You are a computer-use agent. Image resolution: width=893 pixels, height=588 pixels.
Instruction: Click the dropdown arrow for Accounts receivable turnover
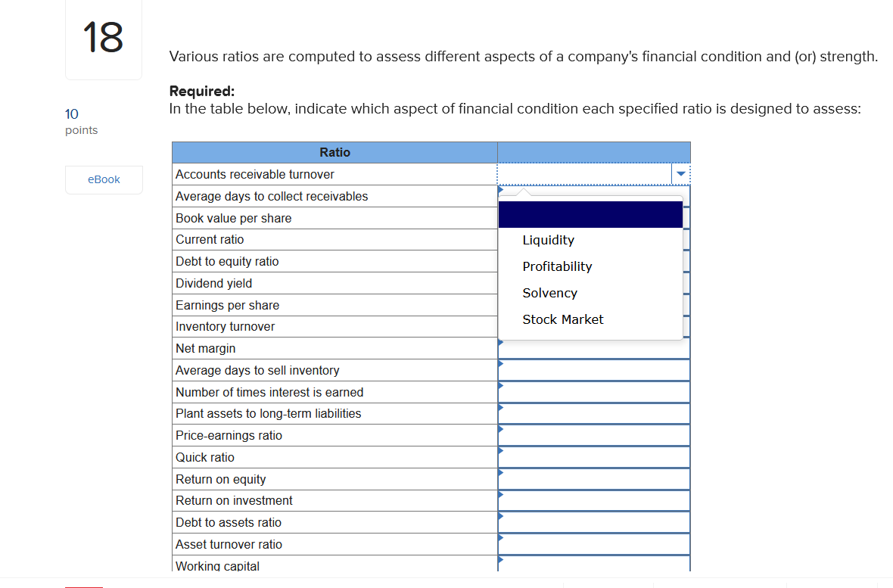(680, 173)
